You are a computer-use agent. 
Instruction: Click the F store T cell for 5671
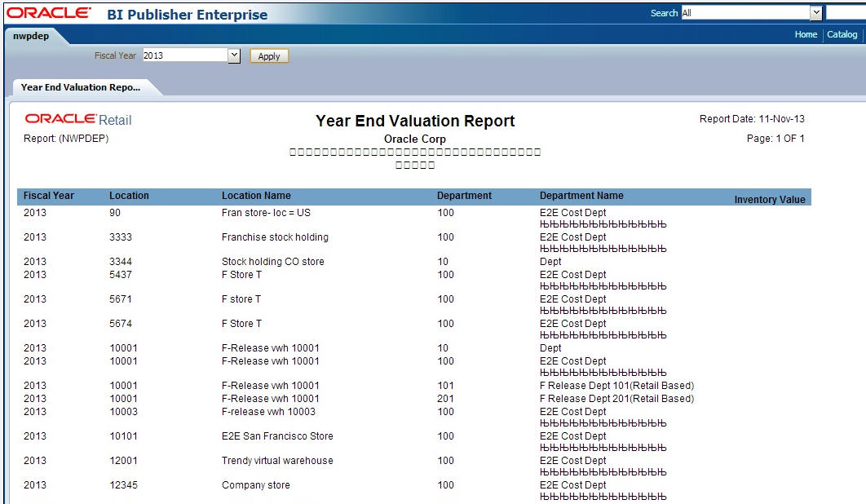click(241, 299)
